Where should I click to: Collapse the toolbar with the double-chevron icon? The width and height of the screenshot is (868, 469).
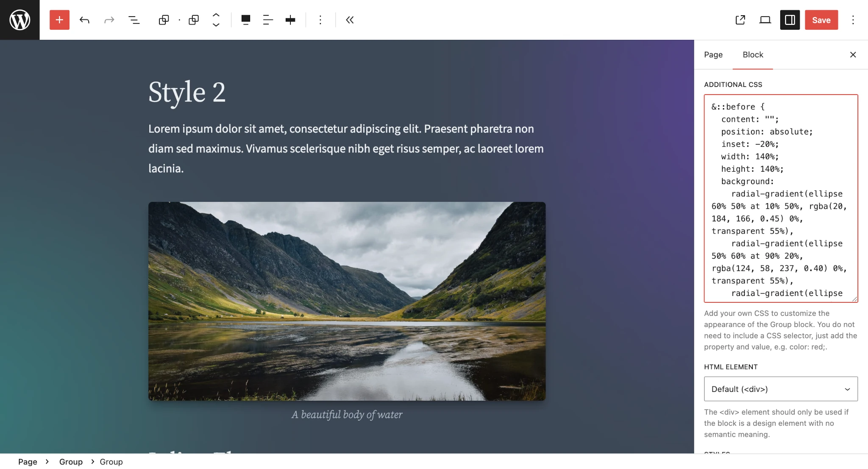click(x=349, y=20)
